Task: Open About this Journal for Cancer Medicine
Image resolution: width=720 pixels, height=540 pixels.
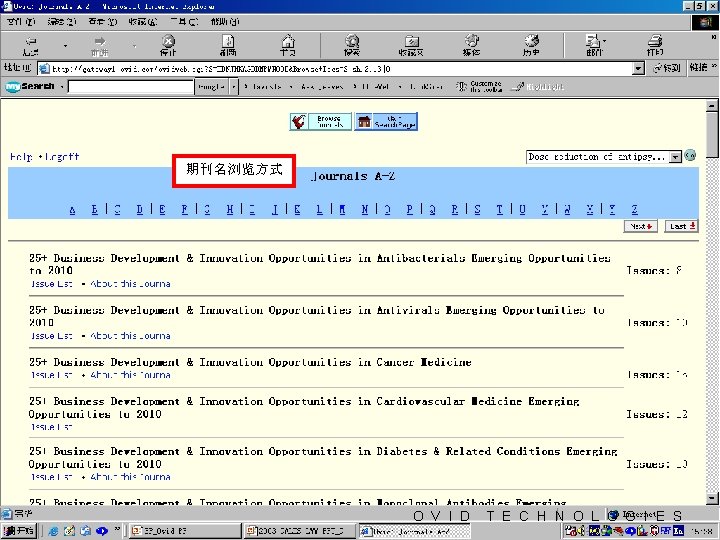Action: pos(130,375)
